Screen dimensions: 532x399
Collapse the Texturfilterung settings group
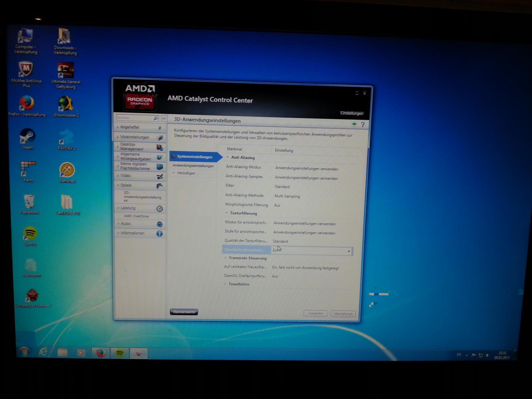[x=226, y=213]
